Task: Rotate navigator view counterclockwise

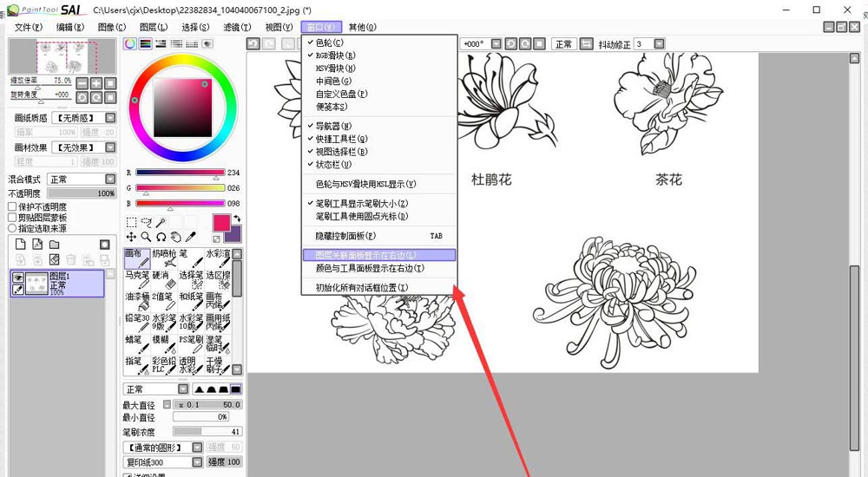Action: (82, 97)
